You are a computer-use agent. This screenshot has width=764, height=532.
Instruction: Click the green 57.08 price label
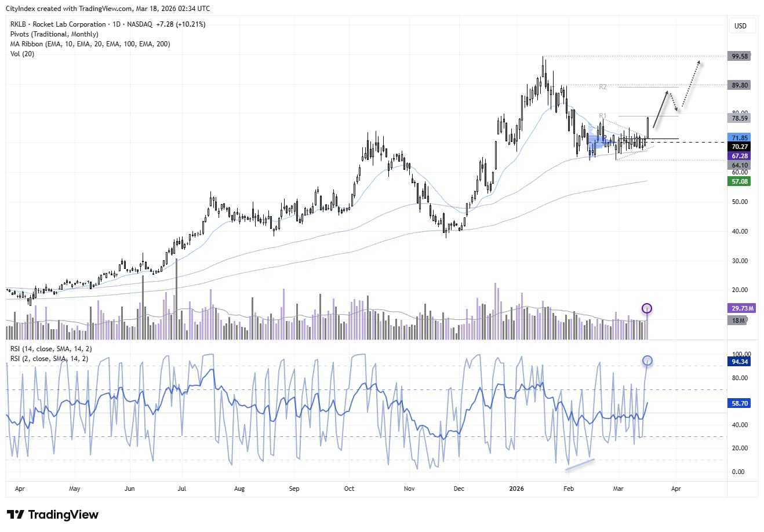[738, 182]
